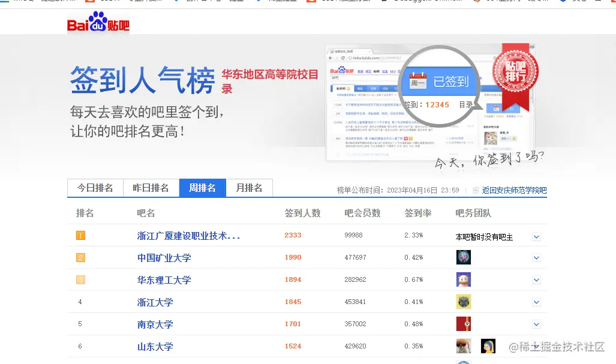Click the rank 2 badge icon
Screen dimensions: 616x364
[x=80, y=258]
